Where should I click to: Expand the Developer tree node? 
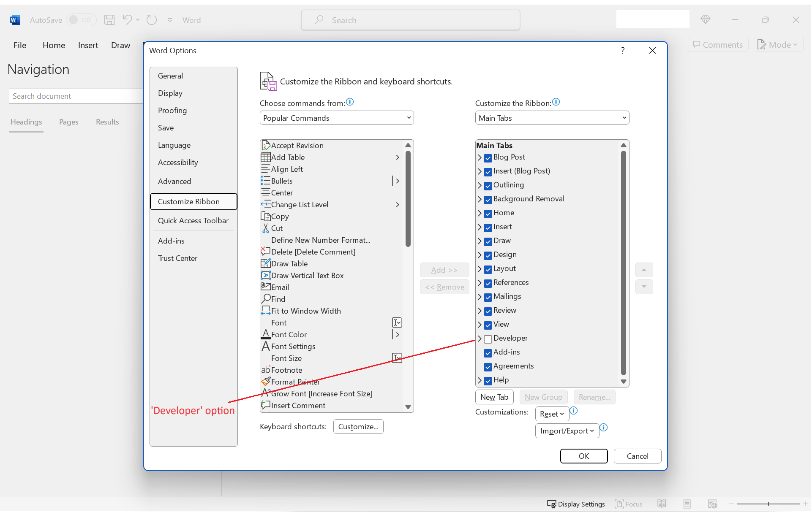(480, 339)
